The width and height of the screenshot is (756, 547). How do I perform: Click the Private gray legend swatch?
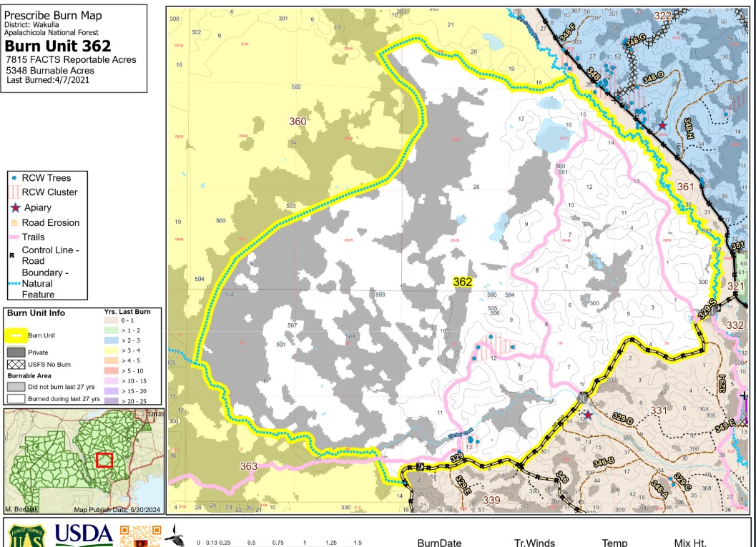pos(16,352)
